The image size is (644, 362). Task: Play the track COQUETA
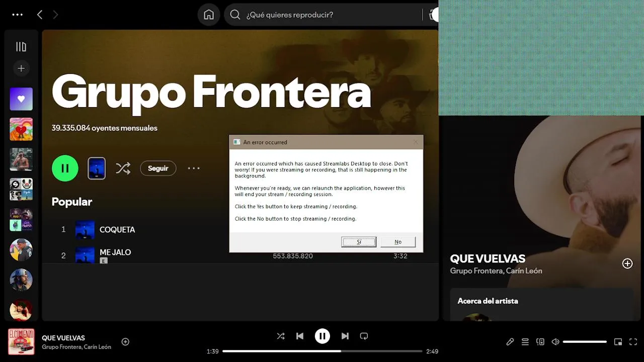coord(117,229)
